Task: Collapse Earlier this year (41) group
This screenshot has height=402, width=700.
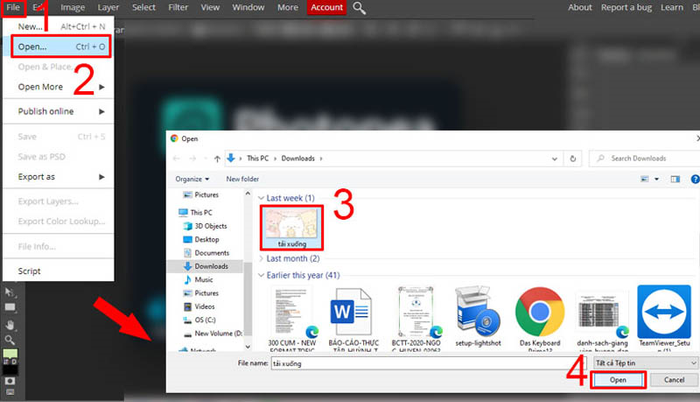Action: (261, 275)
